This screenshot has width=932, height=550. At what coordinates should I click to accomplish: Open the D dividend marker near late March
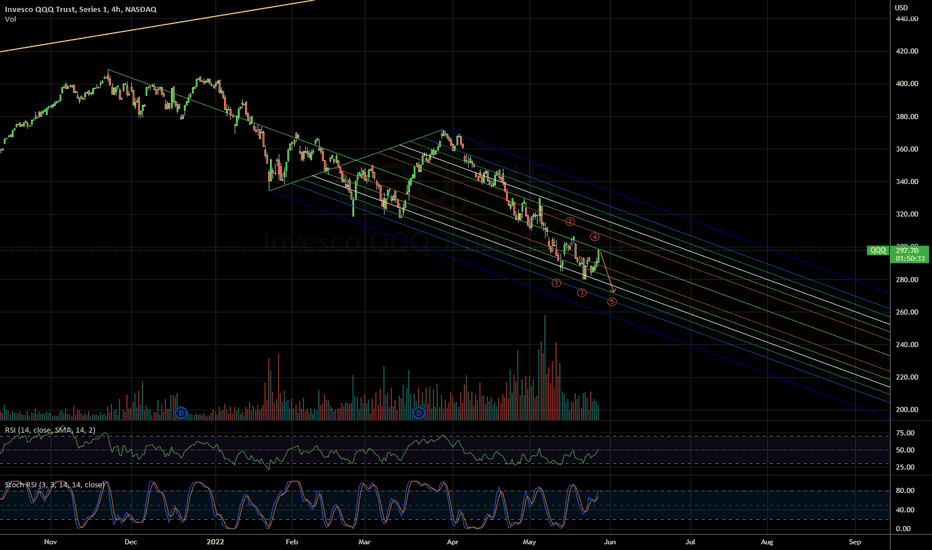(x=419, y=413)
